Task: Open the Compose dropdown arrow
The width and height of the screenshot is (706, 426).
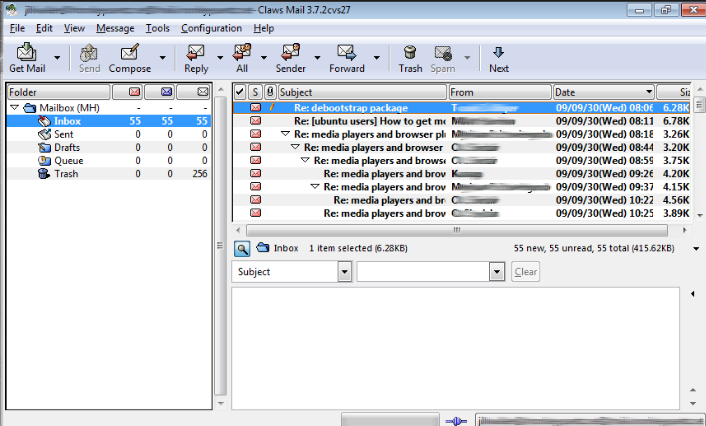Action: (162, 58)
